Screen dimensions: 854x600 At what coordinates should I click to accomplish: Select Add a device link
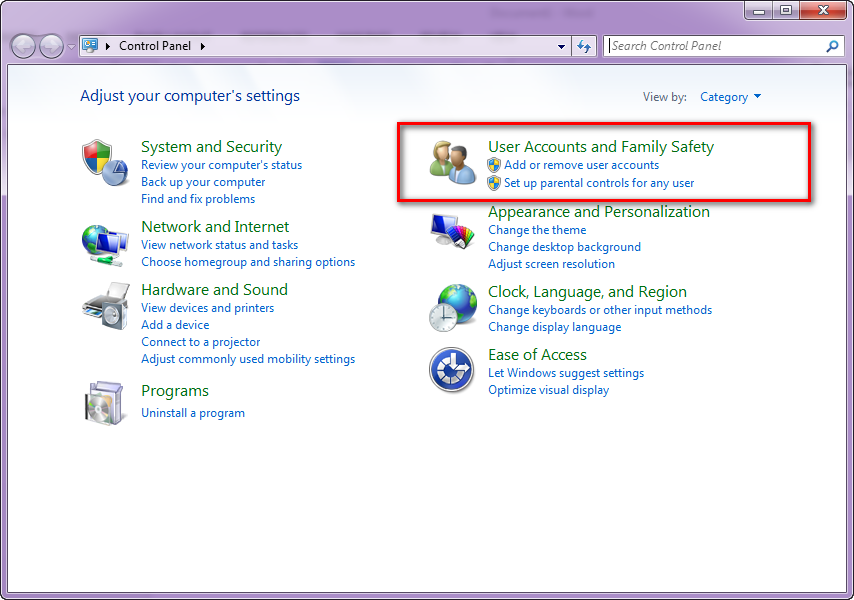[x=175, y=325]
